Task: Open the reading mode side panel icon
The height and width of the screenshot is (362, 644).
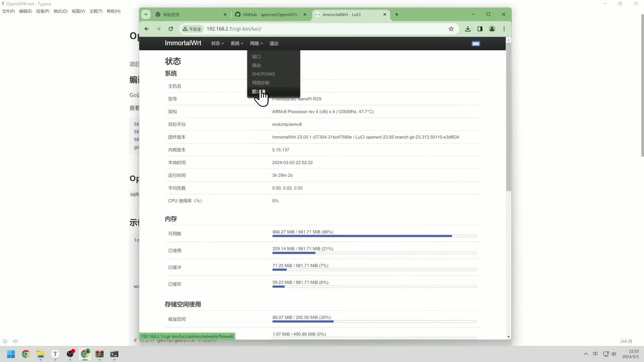Action: coord(479,29)
